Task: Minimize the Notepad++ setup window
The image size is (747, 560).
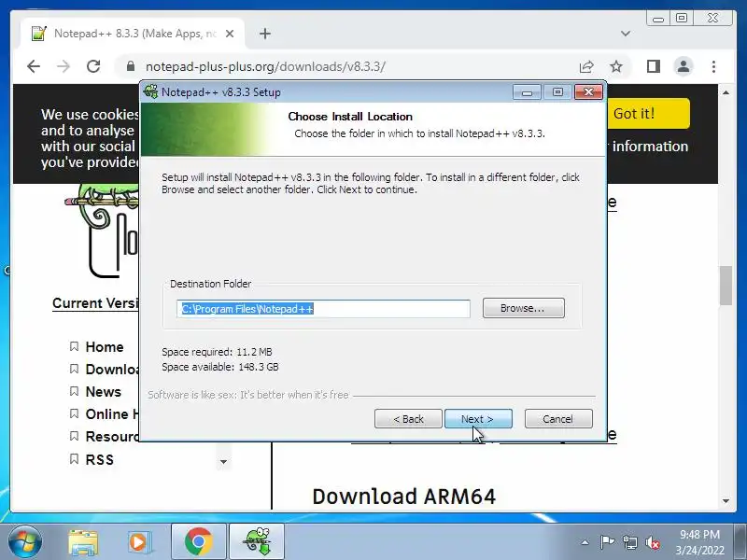Action: (527, 91)
